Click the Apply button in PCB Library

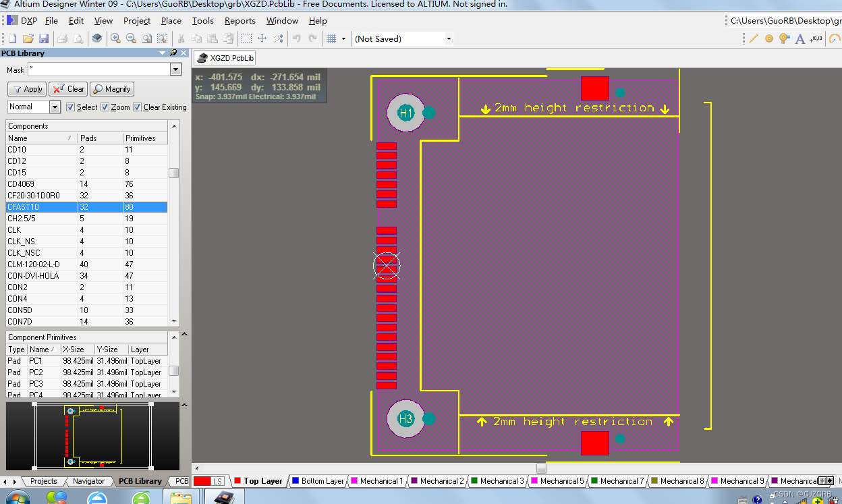click(x=26, y=88)
